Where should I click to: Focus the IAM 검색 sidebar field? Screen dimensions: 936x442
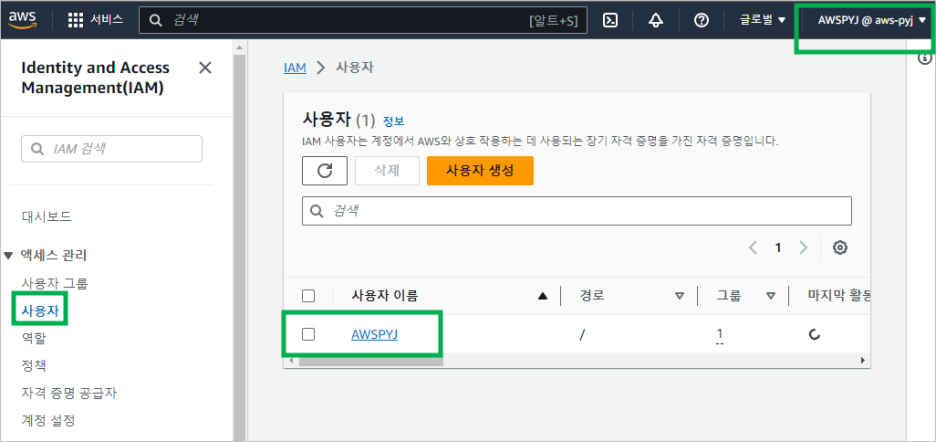tap(112, 149)
